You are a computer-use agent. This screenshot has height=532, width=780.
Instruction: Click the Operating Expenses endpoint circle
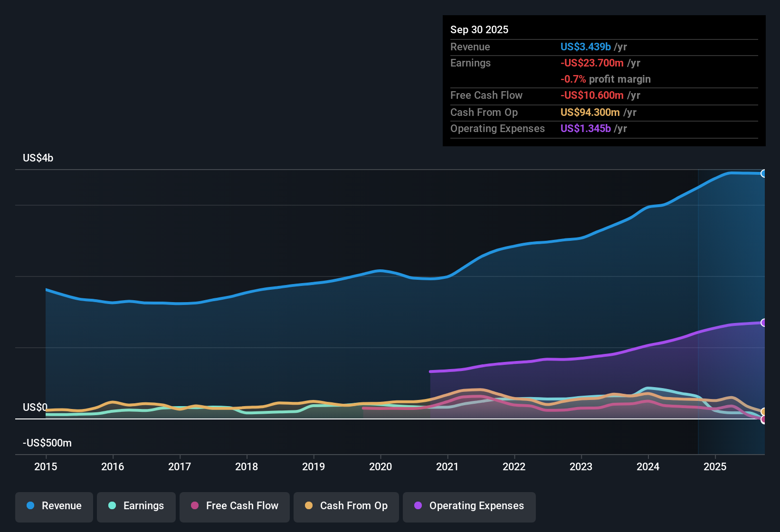click(x=764, y=323)
